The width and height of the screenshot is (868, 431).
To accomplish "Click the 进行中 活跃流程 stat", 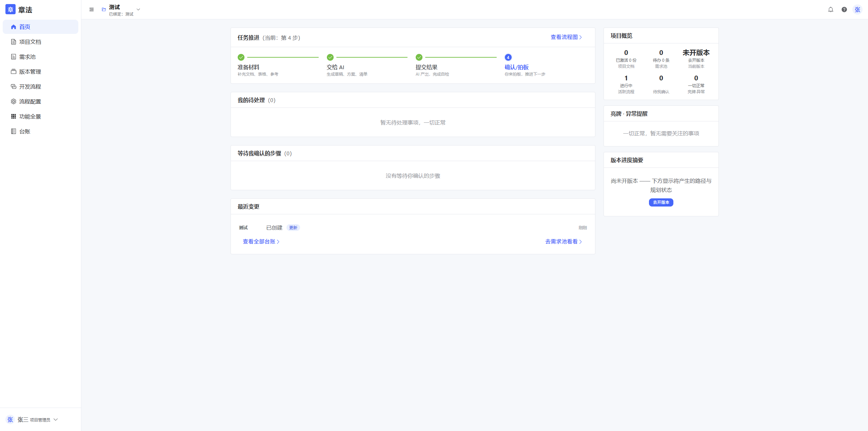I will click(x=626, y=84).
